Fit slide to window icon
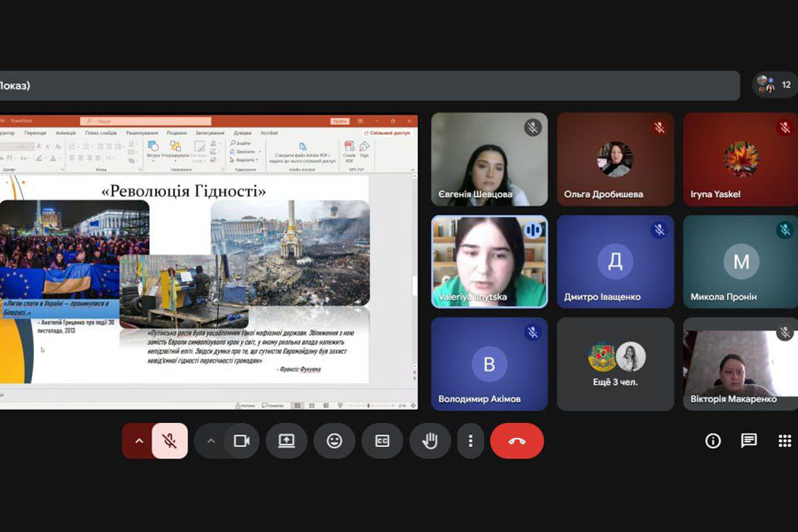The image size is (798, 532). click(x=412, y=406)
